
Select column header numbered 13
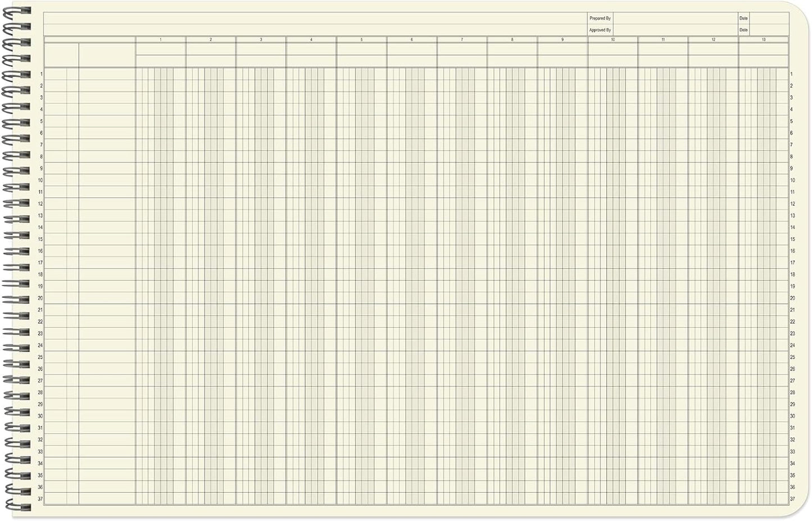(763, 39)
